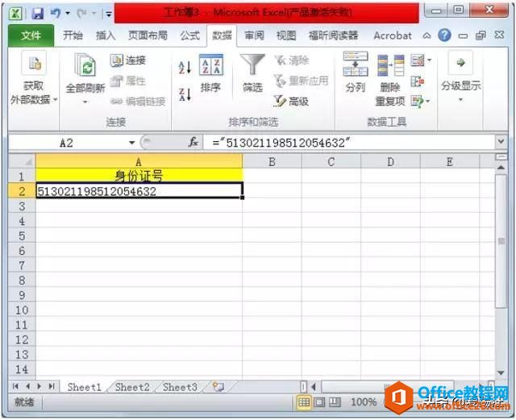Toggle the 筛选 filter funnel
The image size is (516, 420).
[x=252, y=73]
